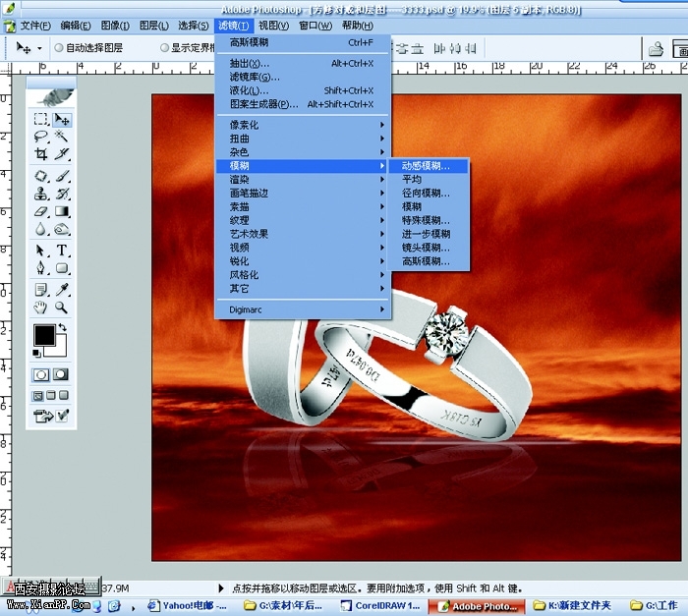
Task: Select the Zoom magnifier tool
Action: pyautogui.click(x=62, y=308)
